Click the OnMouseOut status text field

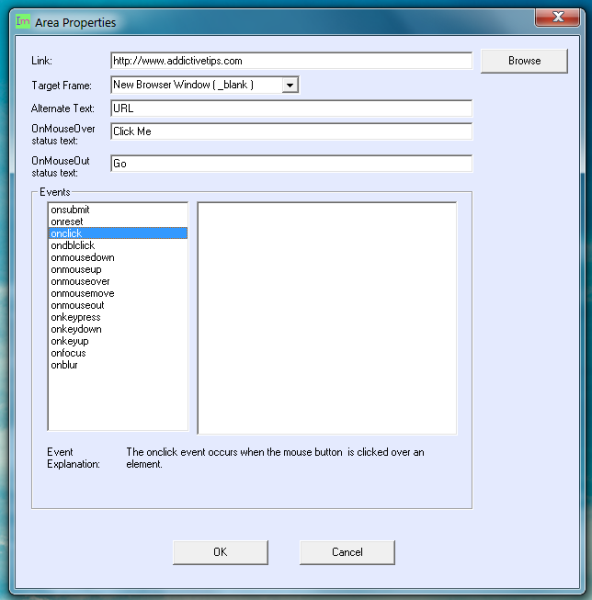click(x=291, y=163)
